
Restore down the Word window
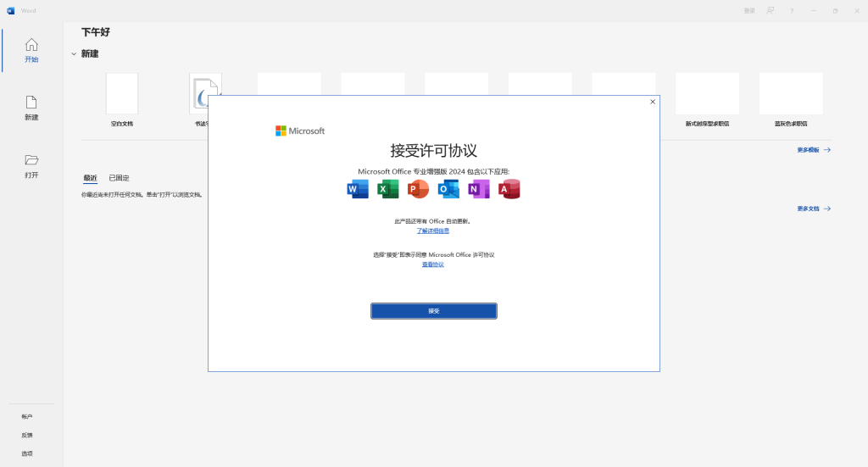pyautogui.click(x=835, y=10)
